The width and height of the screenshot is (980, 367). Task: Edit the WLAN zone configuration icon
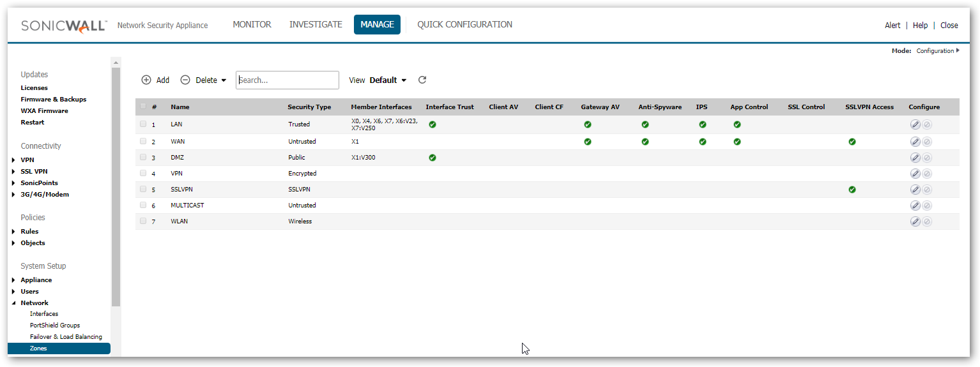coord(915,221)
